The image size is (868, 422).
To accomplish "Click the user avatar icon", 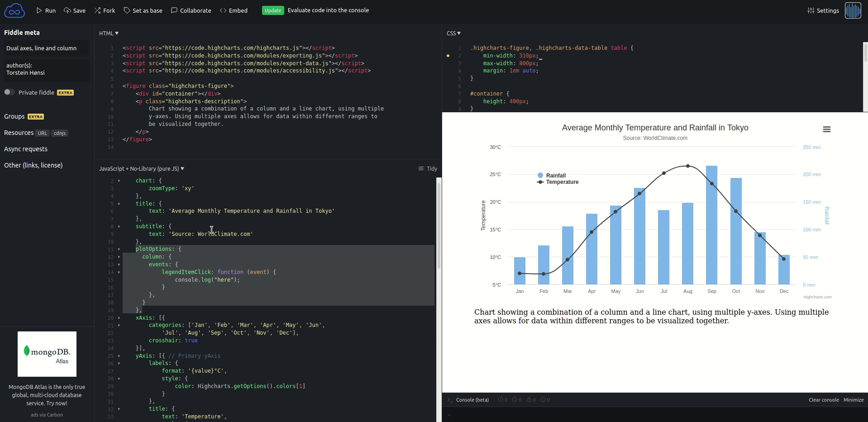I will click(853, 10).
